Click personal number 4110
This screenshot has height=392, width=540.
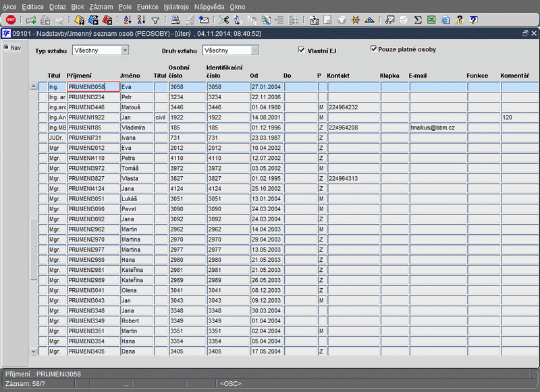[188, 158]
